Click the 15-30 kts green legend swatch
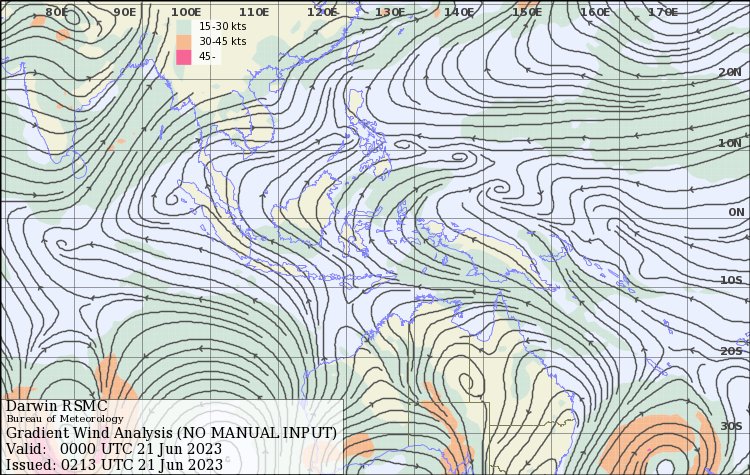 [x=183, y=26]
